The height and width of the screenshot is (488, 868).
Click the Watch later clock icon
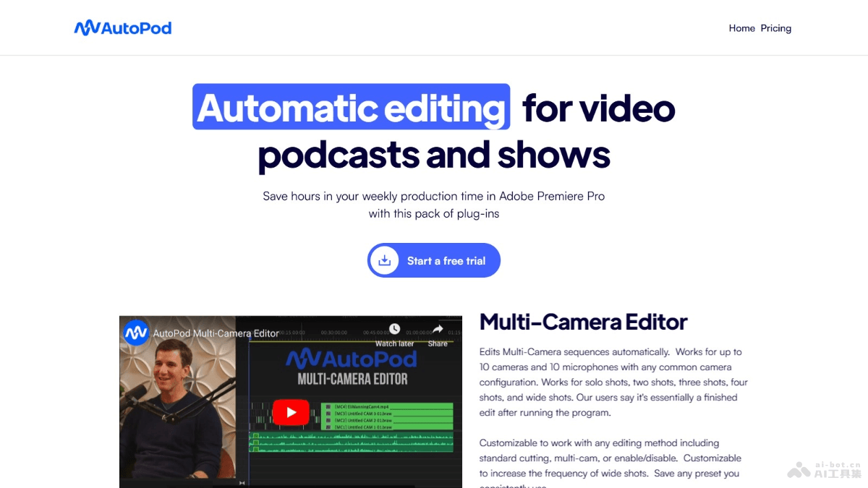[x=394, y=330]
